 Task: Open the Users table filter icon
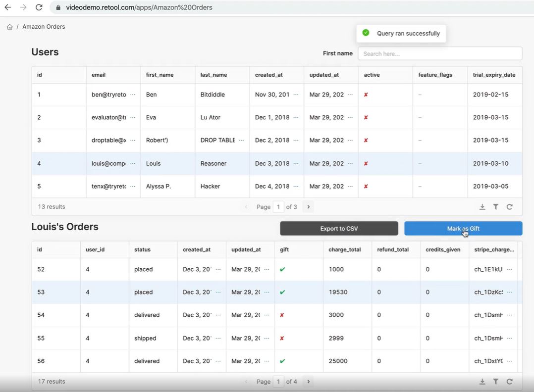(x=495, y=207)
